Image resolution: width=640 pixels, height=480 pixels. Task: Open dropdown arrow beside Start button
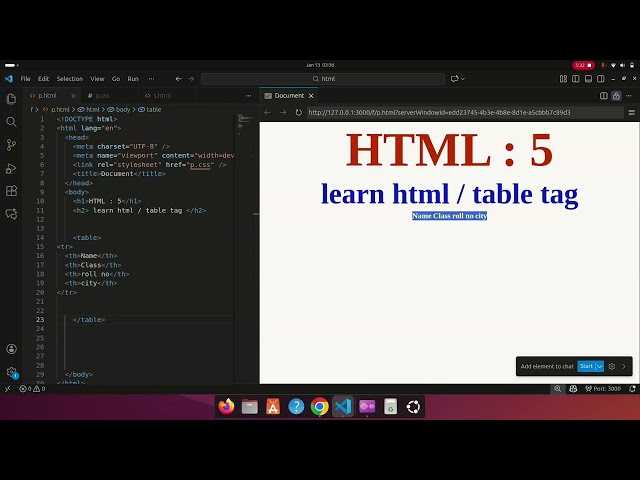click(599, 367)
